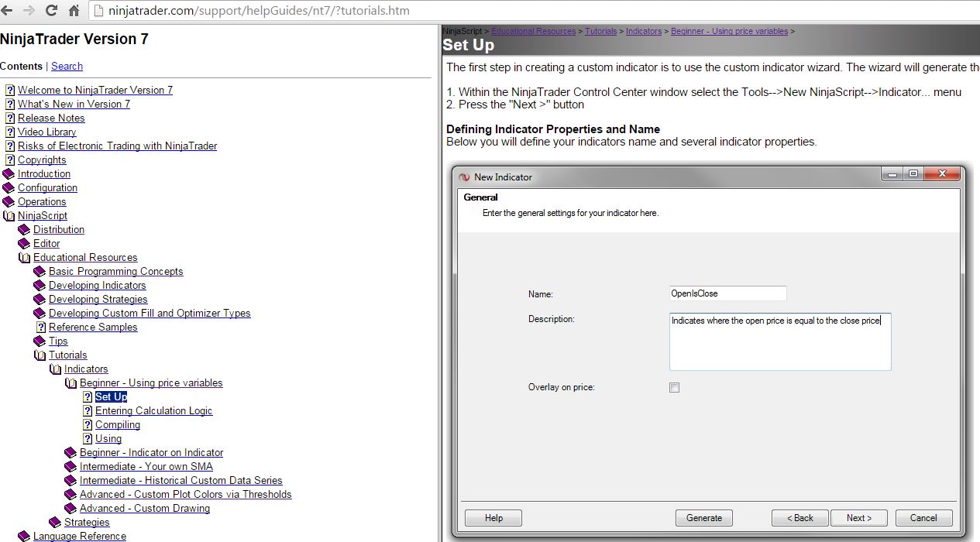Click the Back button in wizard
Screen dimensions: 980x542
800,518
